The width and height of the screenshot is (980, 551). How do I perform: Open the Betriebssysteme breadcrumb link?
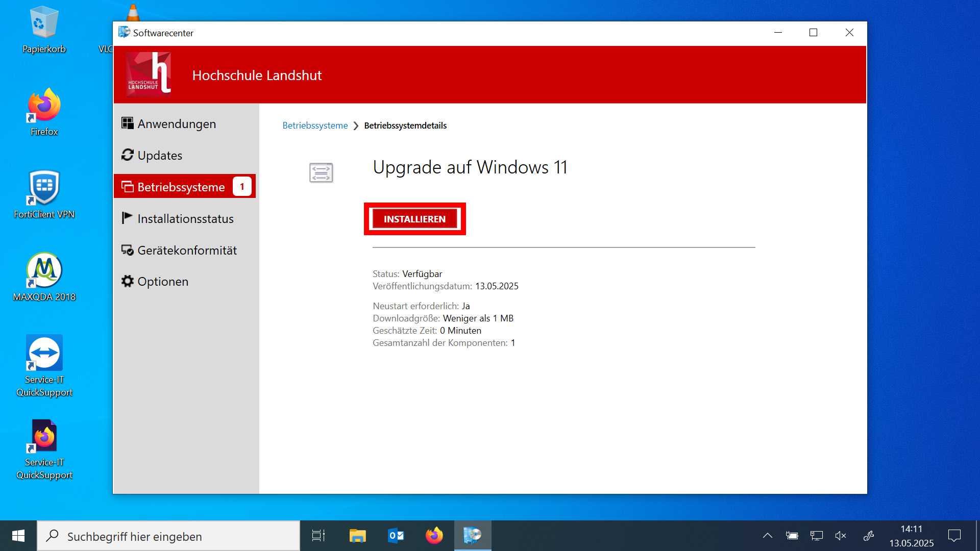coord(314,126)
